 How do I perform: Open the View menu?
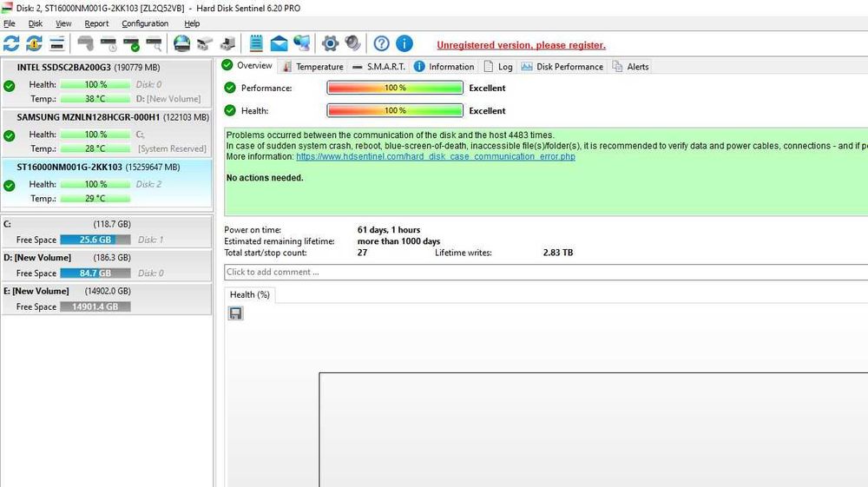(x=63, y=23)
